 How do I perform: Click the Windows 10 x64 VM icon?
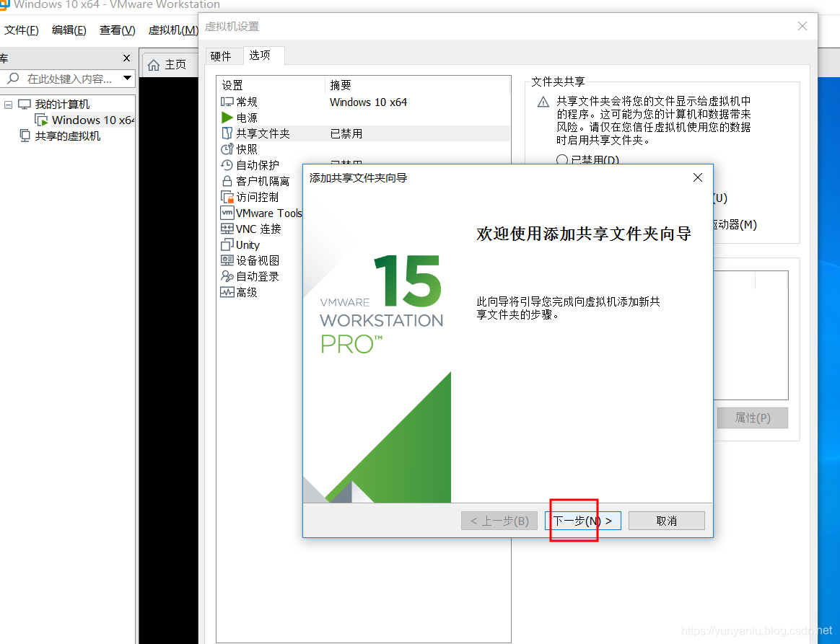coord(42,120)
